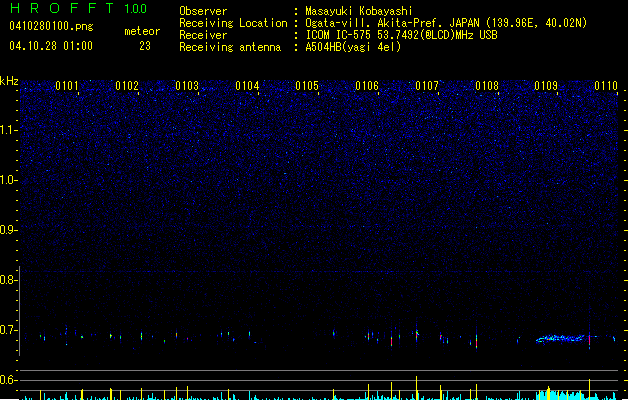Click the 1.0 frequency axis label

tap(9, 180)
